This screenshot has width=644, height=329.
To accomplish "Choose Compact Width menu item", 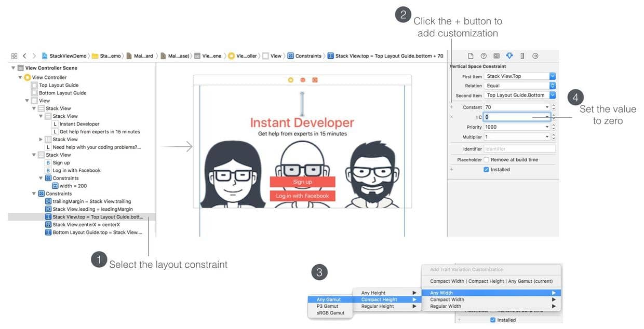I will pos(491,300).
